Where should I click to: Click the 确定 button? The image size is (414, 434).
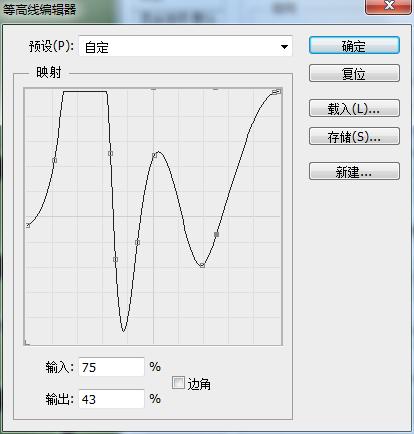(x=354, y=46)
